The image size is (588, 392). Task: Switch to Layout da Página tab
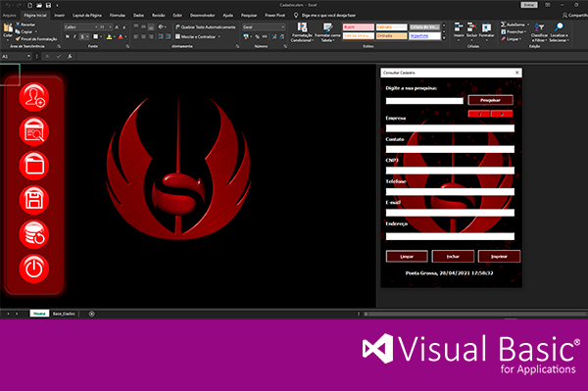point(86,16)
